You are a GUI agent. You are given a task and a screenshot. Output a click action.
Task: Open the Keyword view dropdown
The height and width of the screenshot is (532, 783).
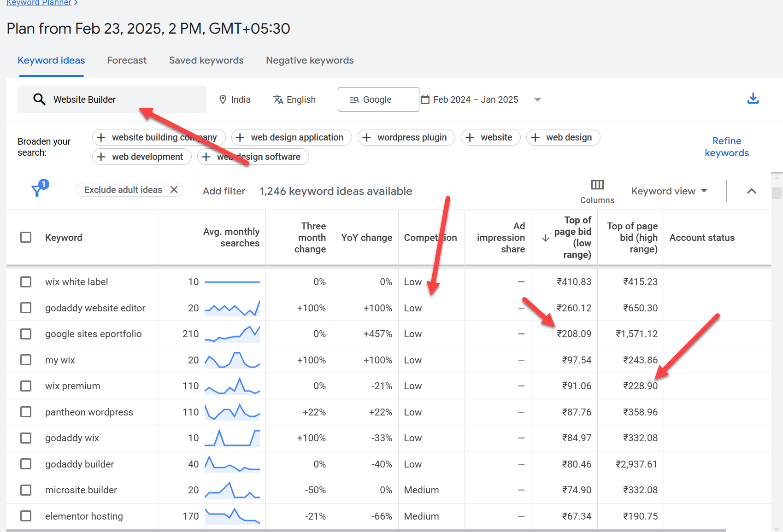tap(669, 191)
